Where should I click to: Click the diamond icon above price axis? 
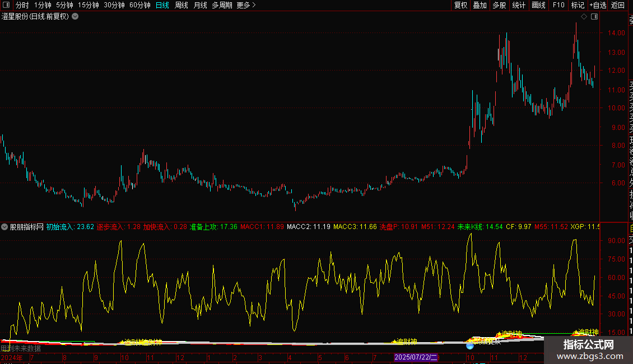tap(584, 17)
